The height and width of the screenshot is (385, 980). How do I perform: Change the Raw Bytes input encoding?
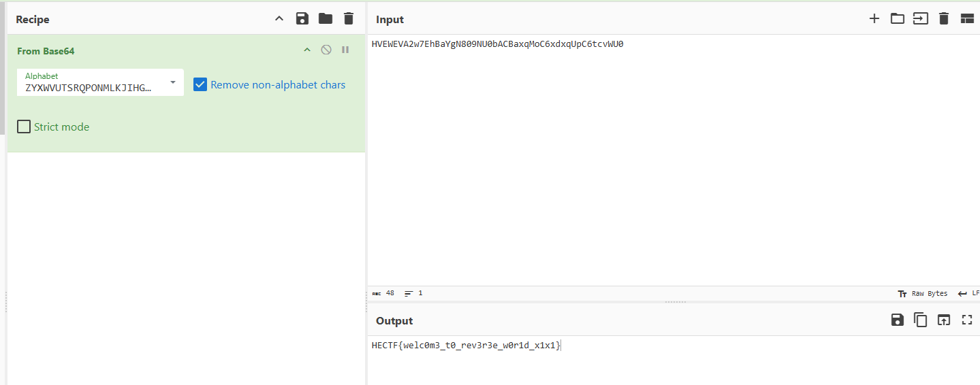tap(923, 294)
